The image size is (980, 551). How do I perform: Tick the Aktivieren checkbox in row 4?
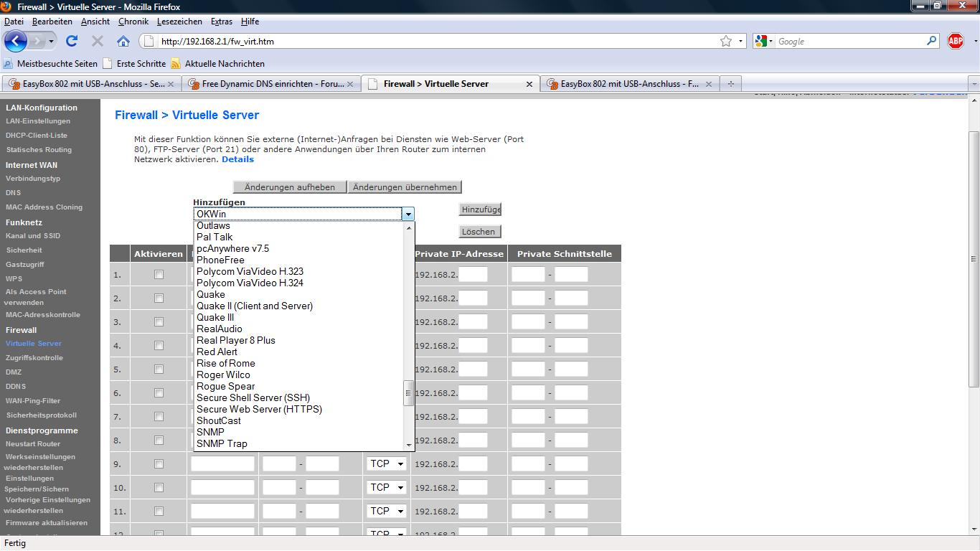click(x=159, y=346)
